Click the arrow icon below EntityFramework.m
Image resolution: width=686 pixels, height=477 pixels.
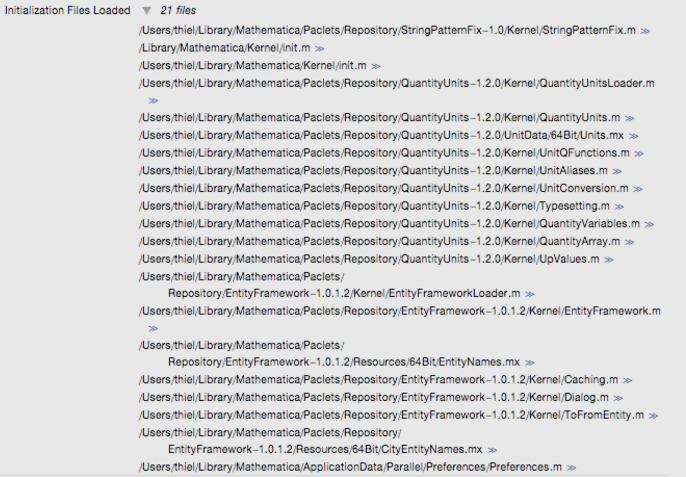click(153, 329)
